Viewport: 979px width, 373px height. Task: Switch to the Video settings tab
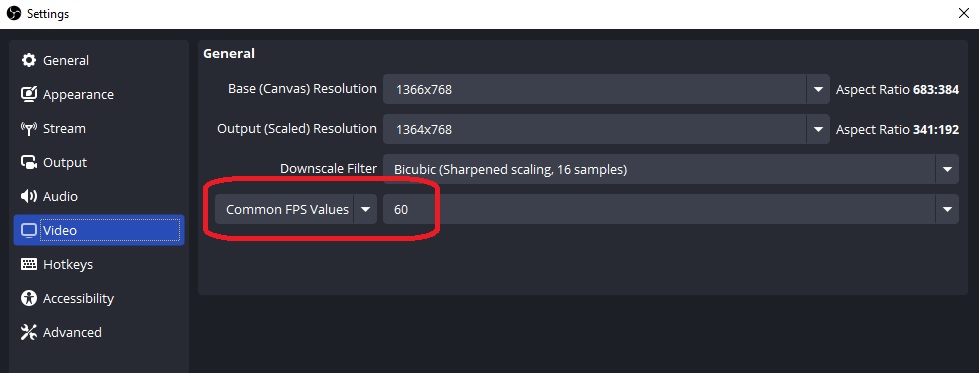[x=99, y=231]
